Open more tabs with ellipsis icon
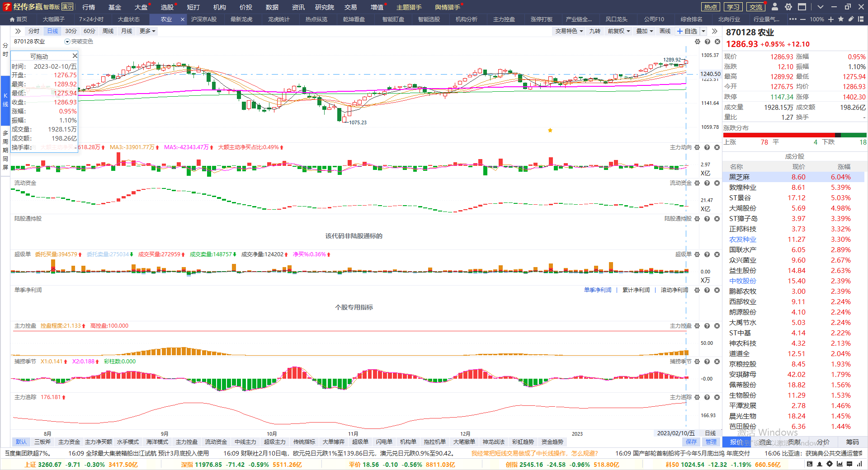 pyautogui.click(x=793, y=19)
